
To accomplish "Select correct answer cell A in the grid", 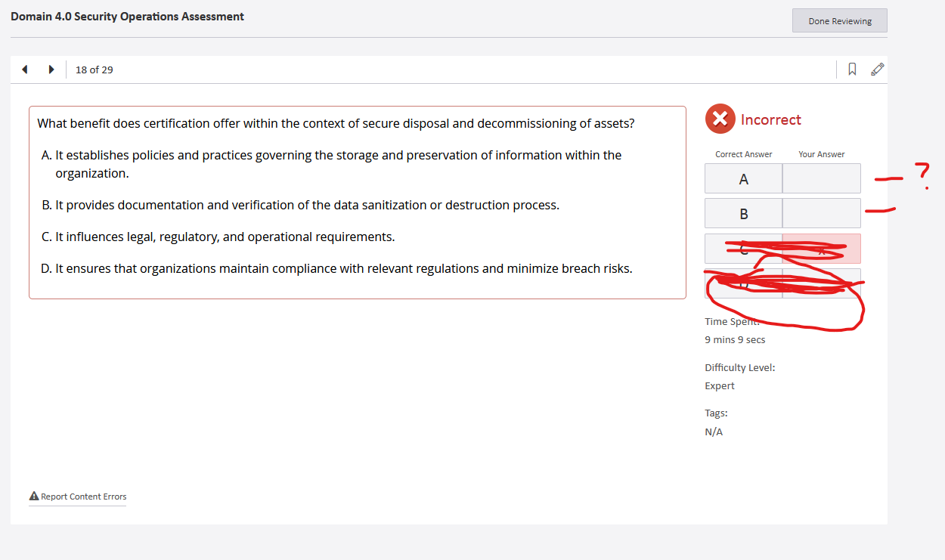I will point(743,178).
